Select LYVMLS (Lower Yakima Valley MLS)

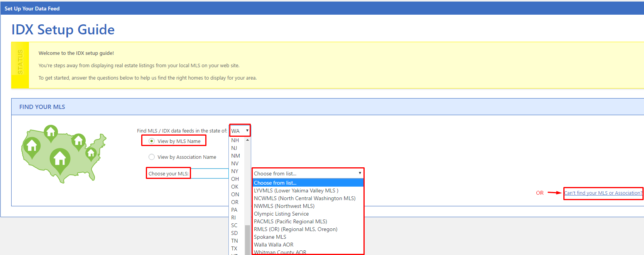coord(296,190)
